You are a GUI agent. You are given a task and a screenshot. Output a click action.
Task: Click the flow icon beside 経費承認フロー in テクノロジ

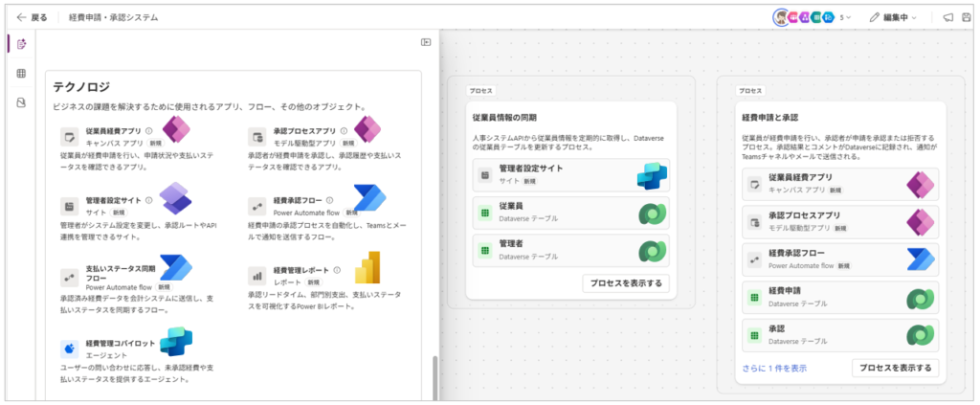[256, 206]
